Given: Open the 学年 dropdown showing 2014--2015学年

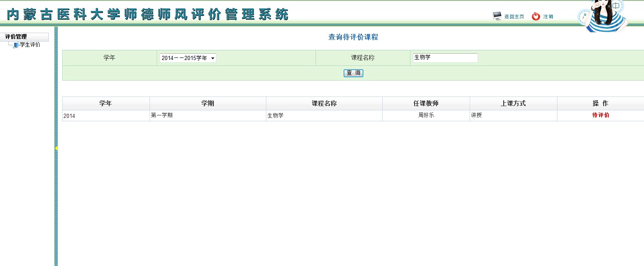Looking at the screenshot, I should [x=188, y=58].
